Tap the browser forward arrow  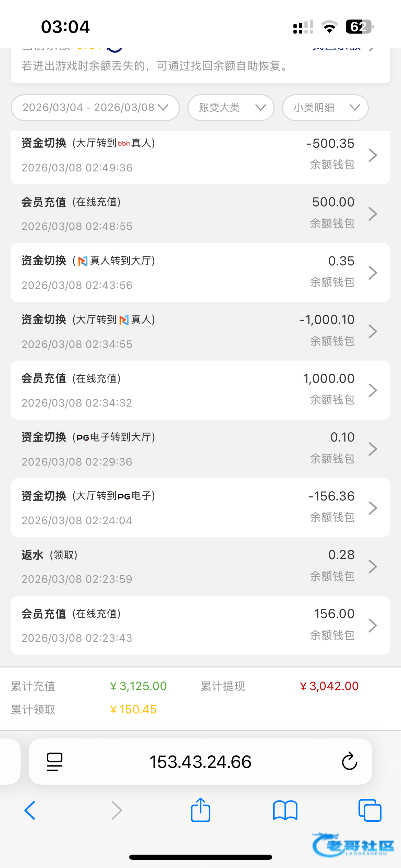click(x=117, y=810)
